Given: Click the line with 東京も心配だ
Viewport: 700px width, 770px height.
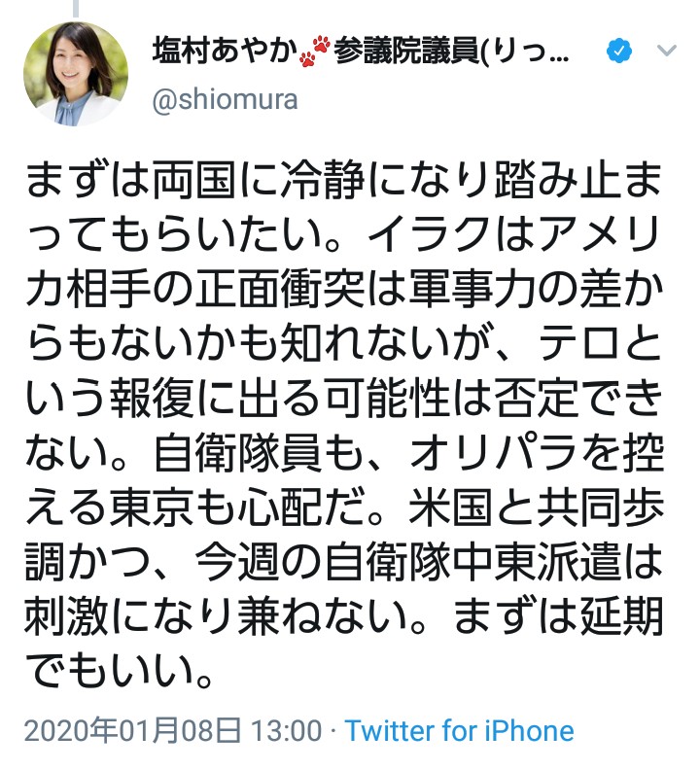Looking at the screenshot, I should 344,507.
